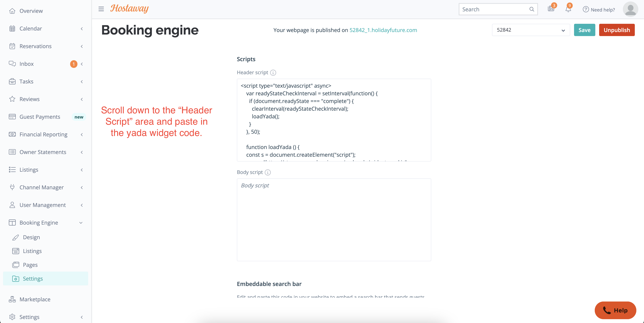644x323 pixels.
Task: Go to Booking Engine Design page
Action: [x=31, y=237]
